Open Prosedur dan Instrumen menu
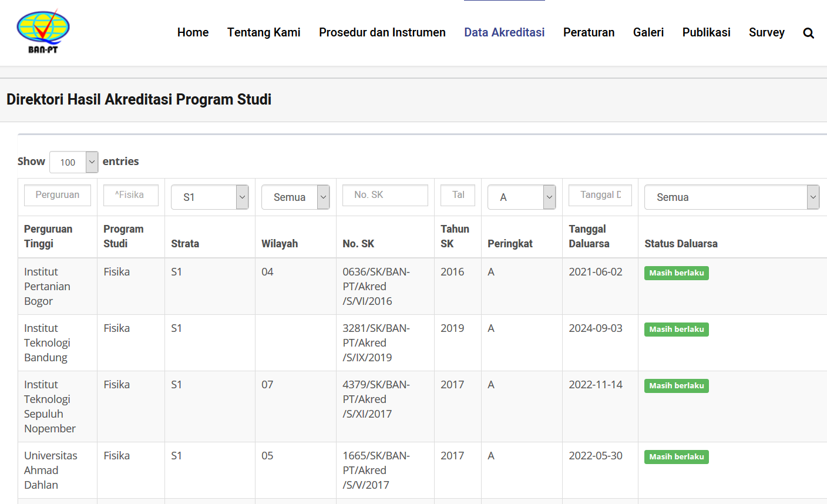 [382, 32]
